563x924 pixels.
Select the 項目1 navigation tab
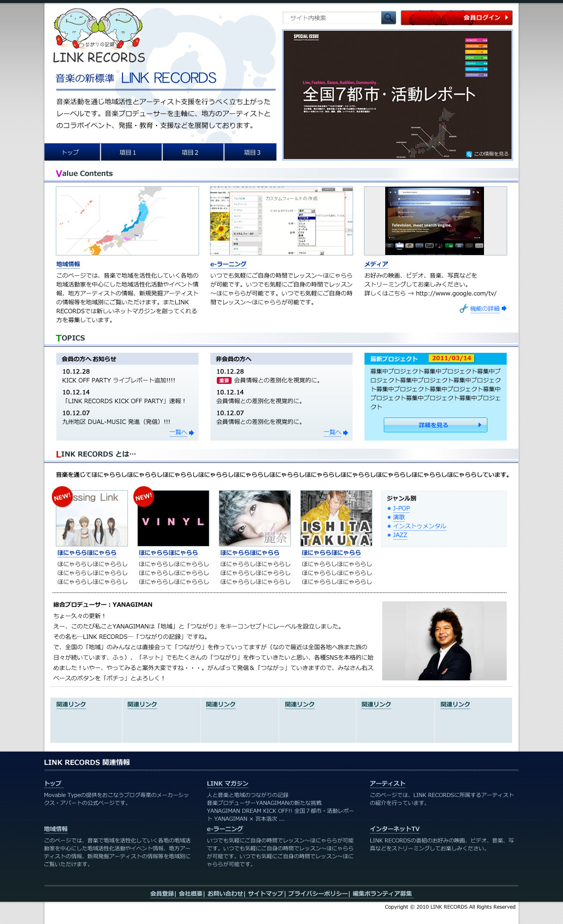pos(131,152)
